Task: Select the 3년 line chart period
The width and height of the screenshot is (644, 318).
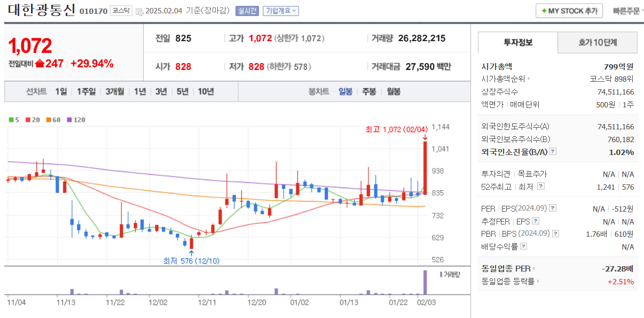Action: (x=161, y=91)
